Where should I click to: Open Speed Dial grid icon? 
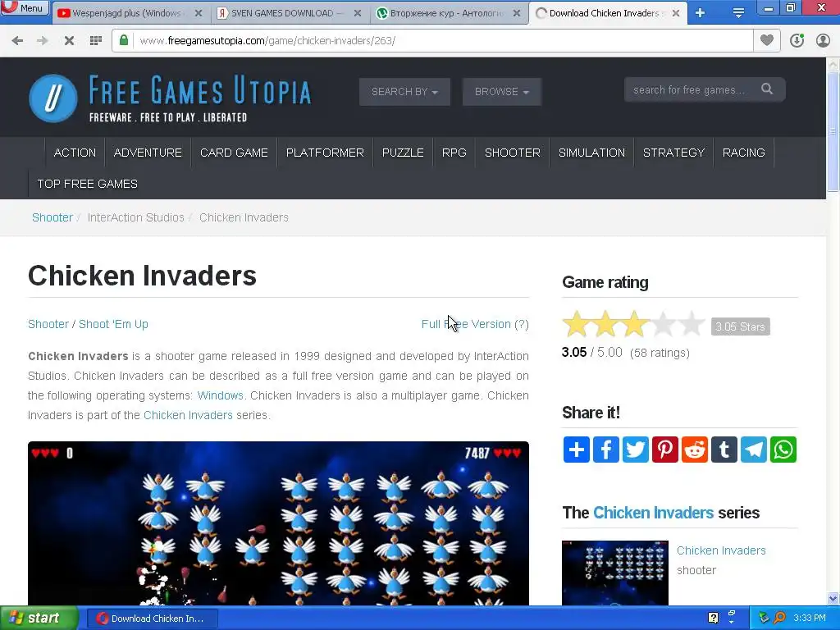point(96,41)
